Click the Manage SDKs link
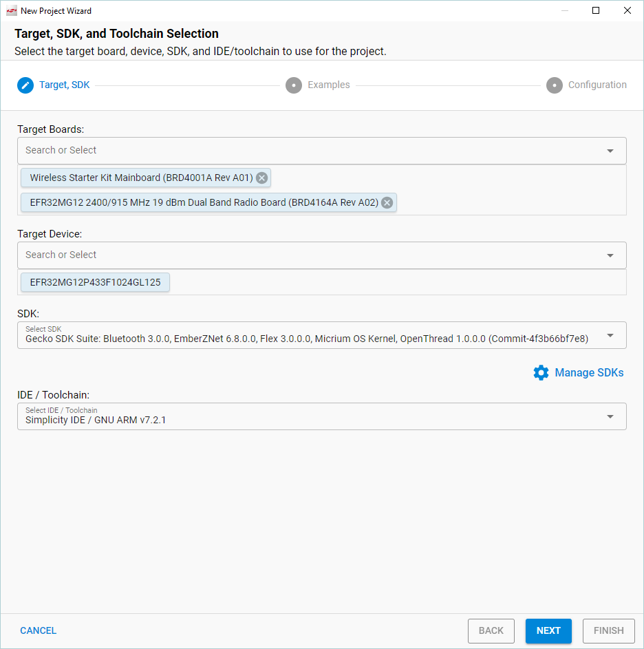644x649 pixels. tap(590, 372)
